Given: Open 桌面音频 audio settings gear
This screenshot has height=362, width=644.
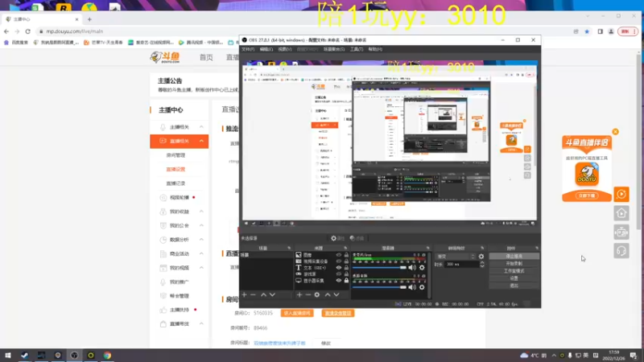Looking at the screenshot, I should pyautogui.click(x=422, y=287).
